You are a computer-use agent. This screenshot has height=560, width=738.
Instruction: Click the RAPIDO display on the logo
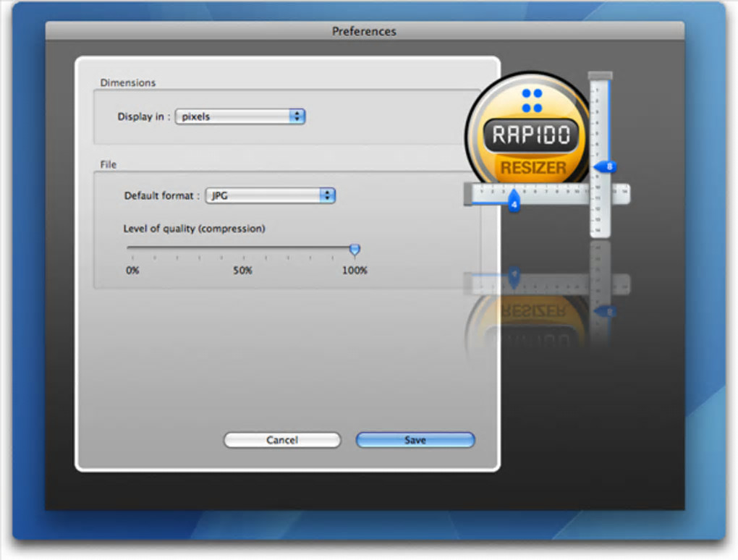531,135
